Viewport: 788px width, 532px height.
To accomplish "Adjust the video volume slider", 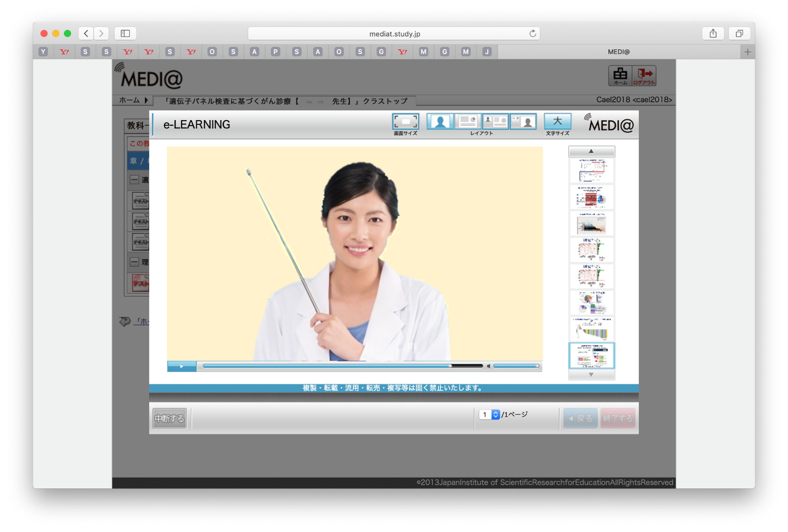I will 516,366.
